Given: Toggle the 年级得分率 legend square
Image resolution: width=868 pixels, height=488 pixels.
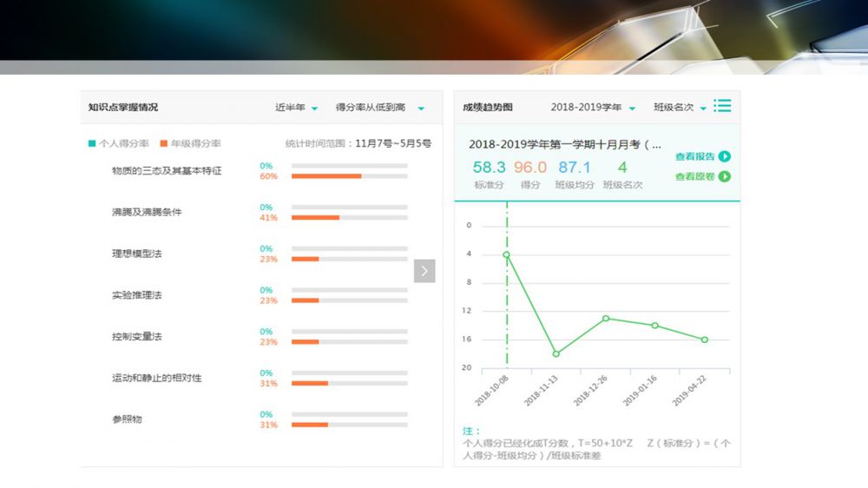Looking at the screenshot, I should pos(163,143).
